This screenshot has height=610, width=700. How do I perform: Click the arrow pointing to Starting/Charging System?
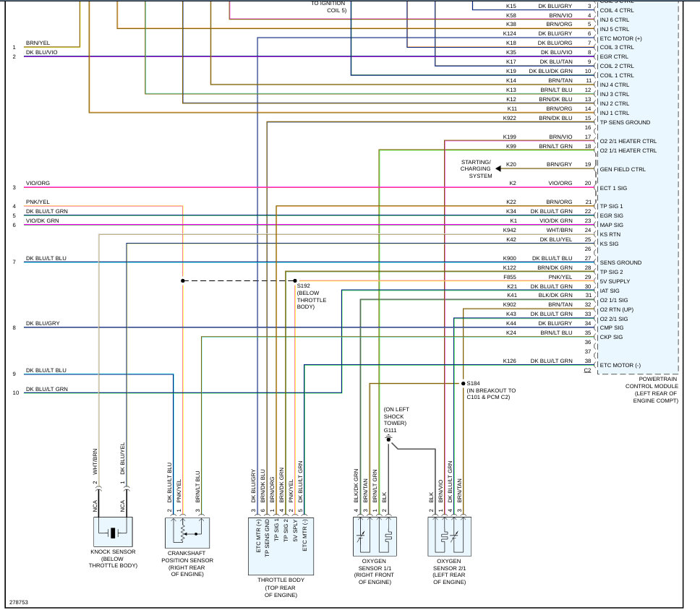(x=498, y=168)
